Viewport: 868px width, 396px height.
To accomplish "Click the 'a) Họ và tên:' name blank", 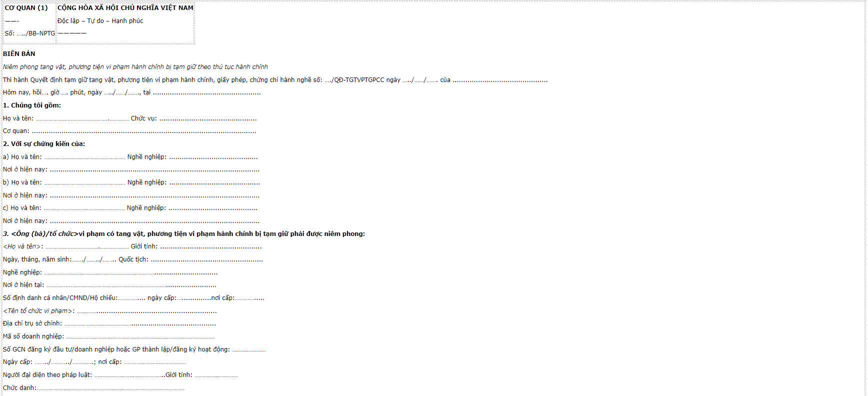I will 84,157.
